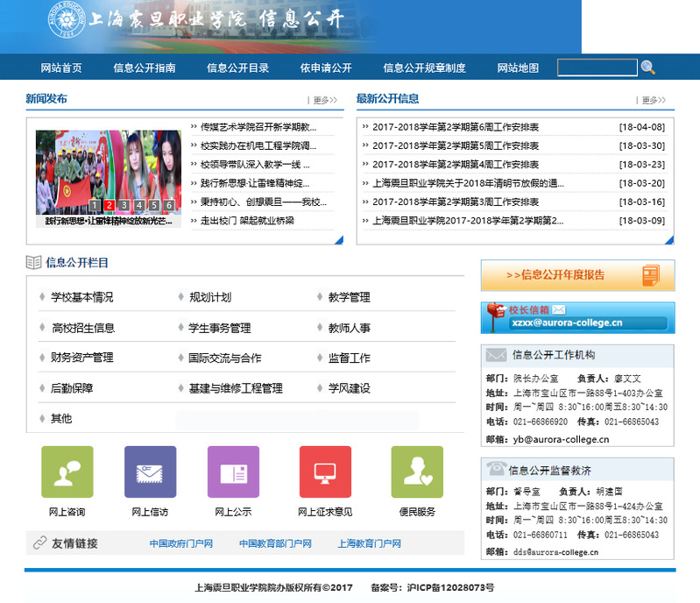Click the news carousel photo thumbnail

(107, 171)
